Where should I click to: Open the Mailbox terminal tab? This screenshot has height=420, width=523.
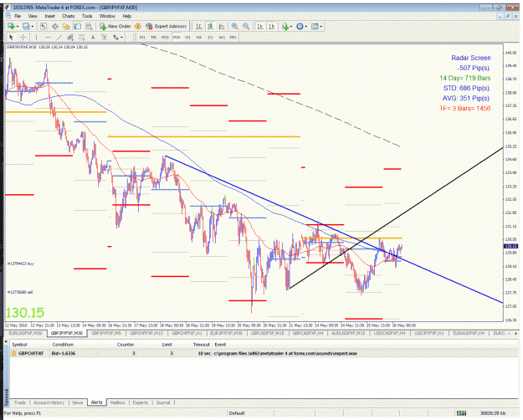pyautogui.click(x=117, y=402)
